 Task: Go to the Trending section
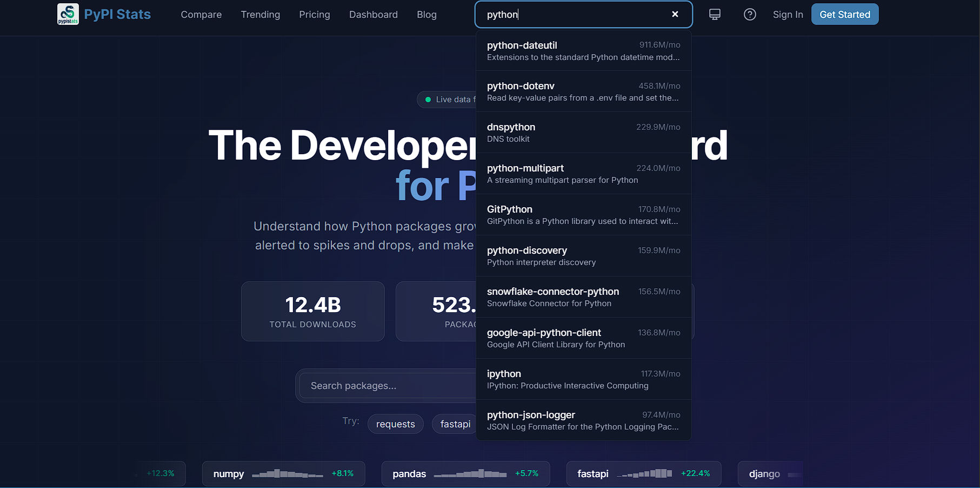(260, 15)
